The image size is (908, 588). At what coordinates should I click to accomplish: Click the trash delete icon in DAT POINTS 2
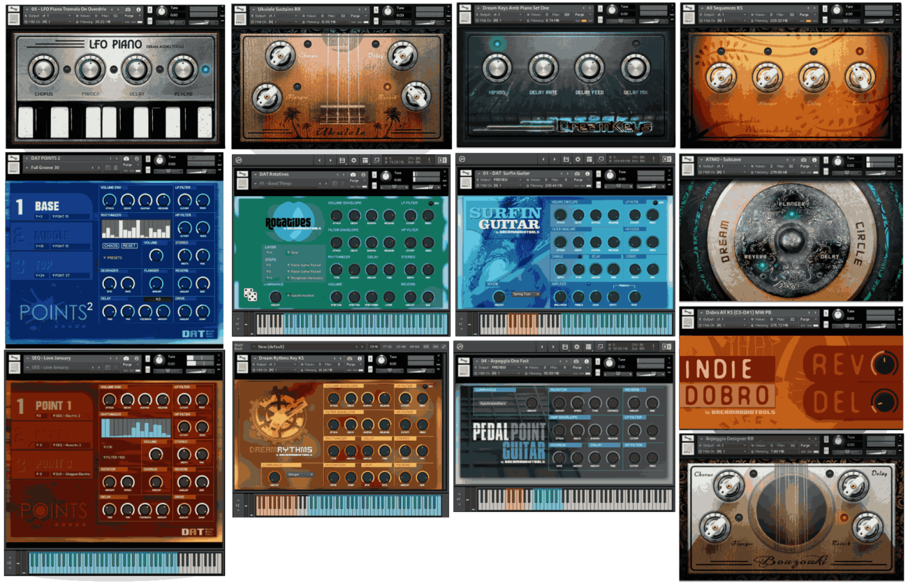pos(116,168)
